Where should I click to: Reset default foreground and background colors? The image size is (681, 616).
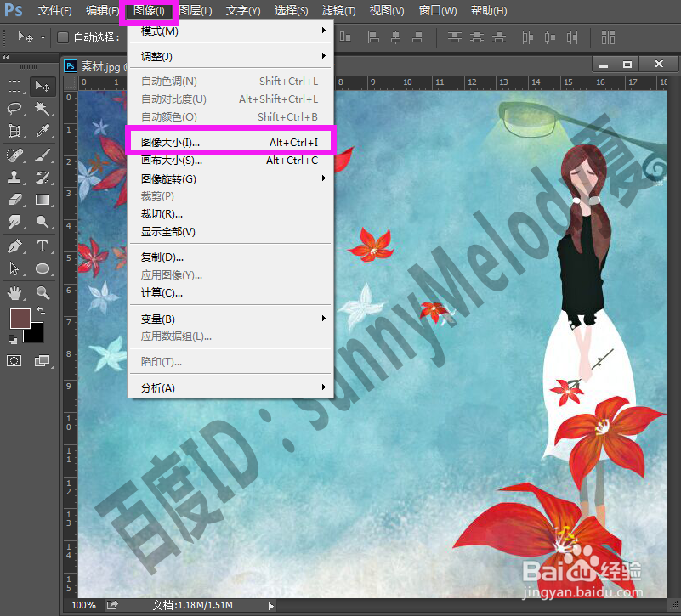pyautogui.click(x=13, y=340)
